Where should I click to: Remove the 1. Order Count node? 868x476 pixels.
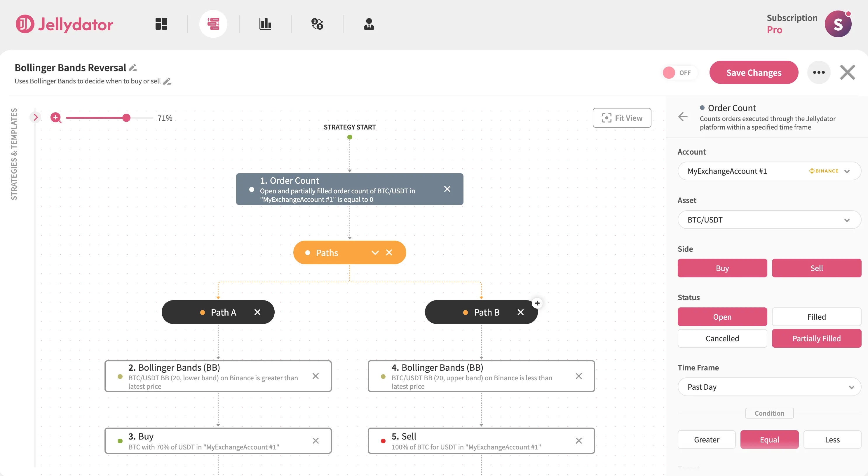click(447, 189)
